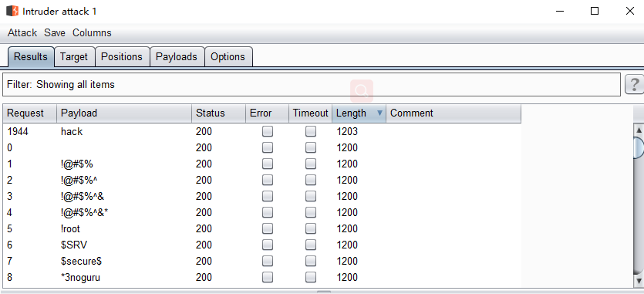
Task: Open the Columns menu
Action: [92, 33]
